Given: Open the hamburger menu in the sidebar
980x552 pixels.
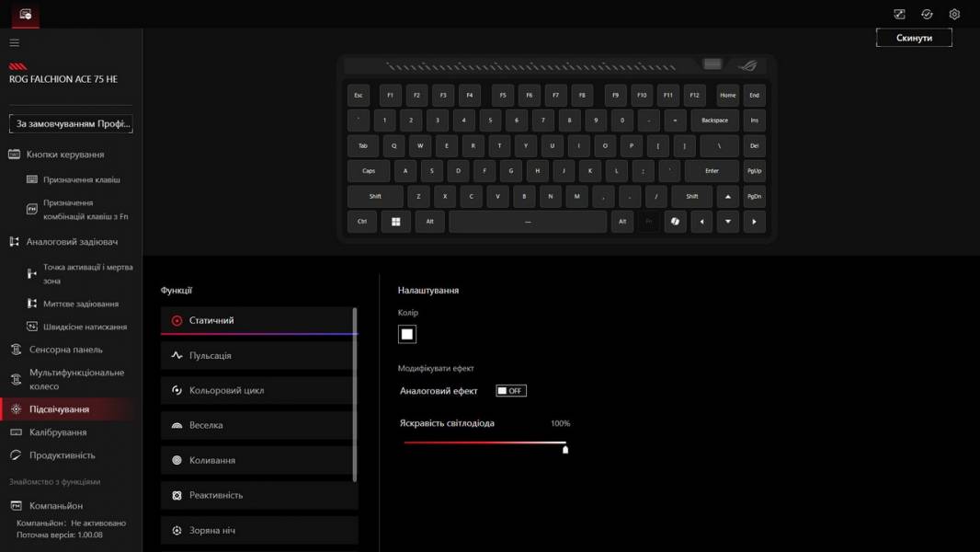Looking at the screenshot, I should (14, 42).
